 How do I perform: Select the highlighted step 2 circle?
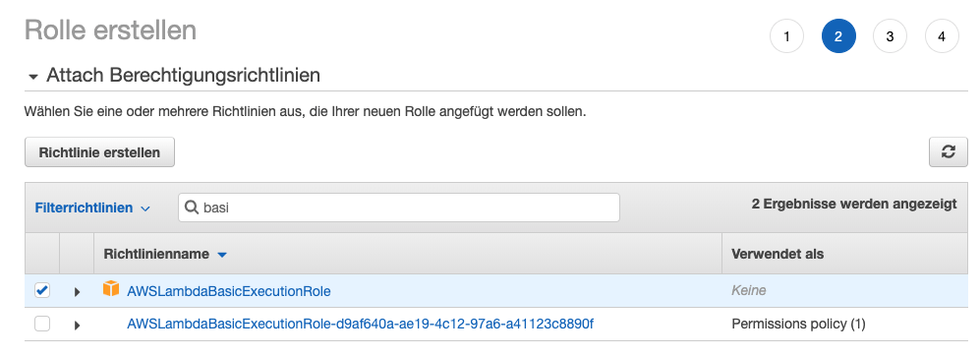pos(838,36)
